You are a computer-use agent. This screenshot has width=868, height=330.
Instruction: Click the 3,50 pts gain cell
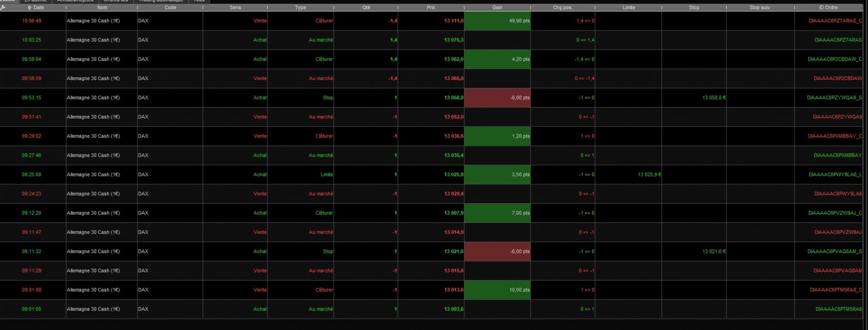tap(497, 175)
